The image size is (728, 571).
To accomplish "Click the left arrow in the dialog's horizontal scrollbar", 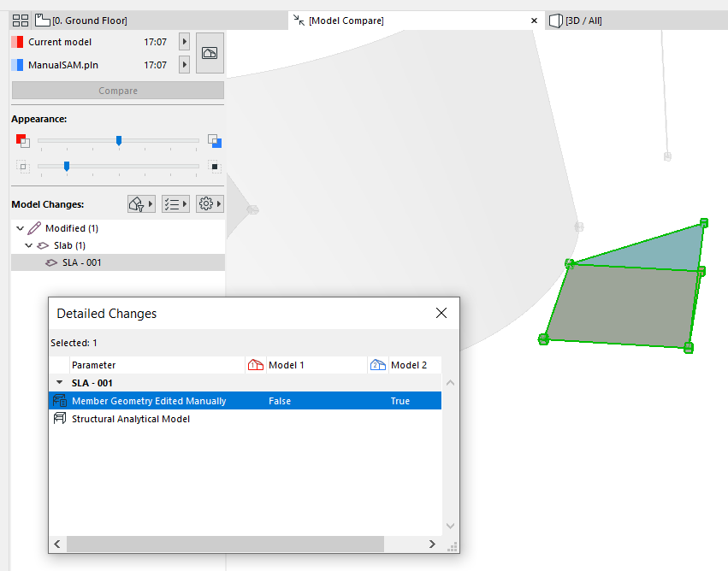I will tap(57, 544).
